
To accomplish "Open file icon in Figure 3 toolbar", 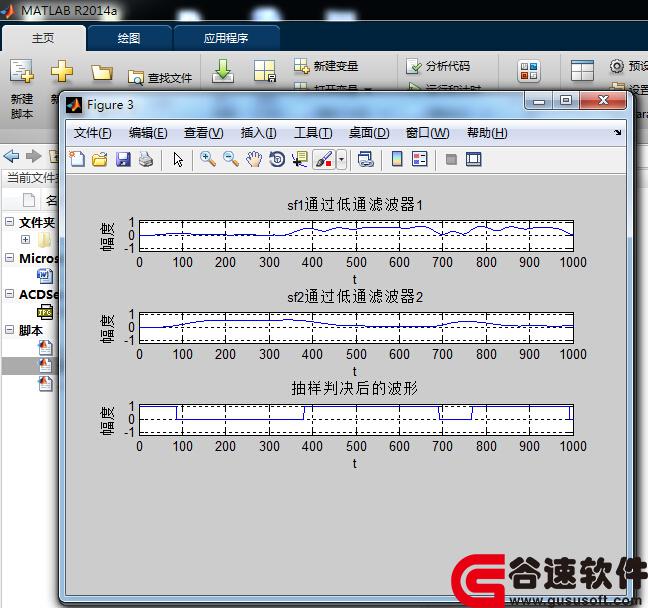I will tap(100, 159).
